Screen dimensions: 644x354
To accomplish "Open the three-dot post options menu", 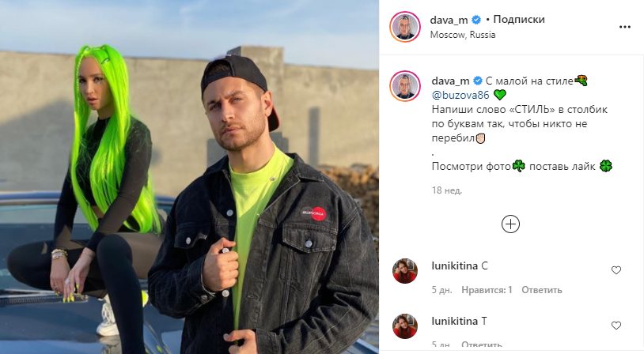I will (624, 27).
